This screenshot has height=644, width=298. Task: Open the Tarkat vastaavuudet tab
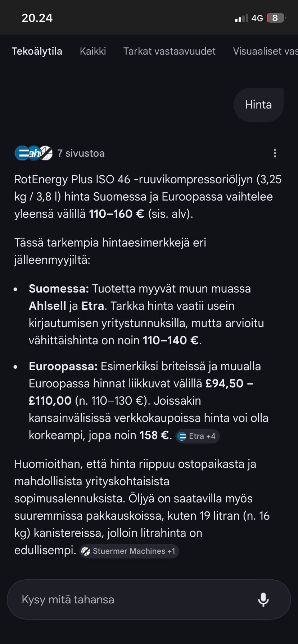click(x=169, y=51)
